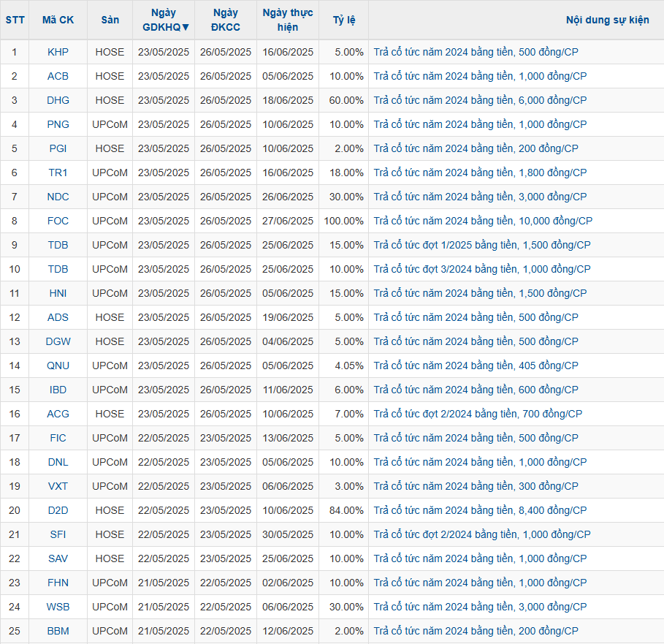Screen dimensions: 664x644
Task: Go to the DGW stock page link
Action: pyautogui.click(x=58, y=341)
